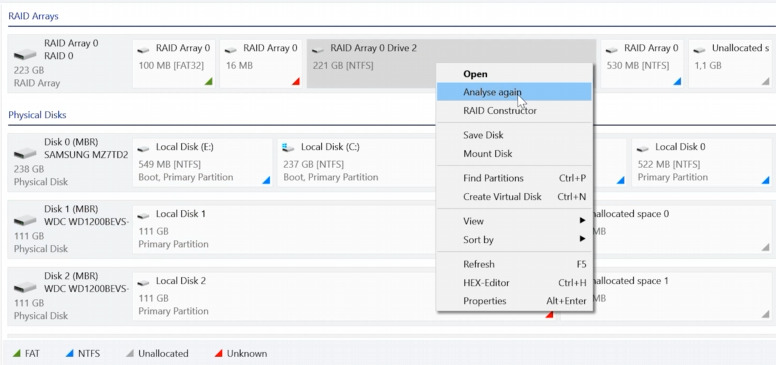Choose Save Disk menu entry
Viewport: 776px width, 365px height.
click(x=514, y=135)
